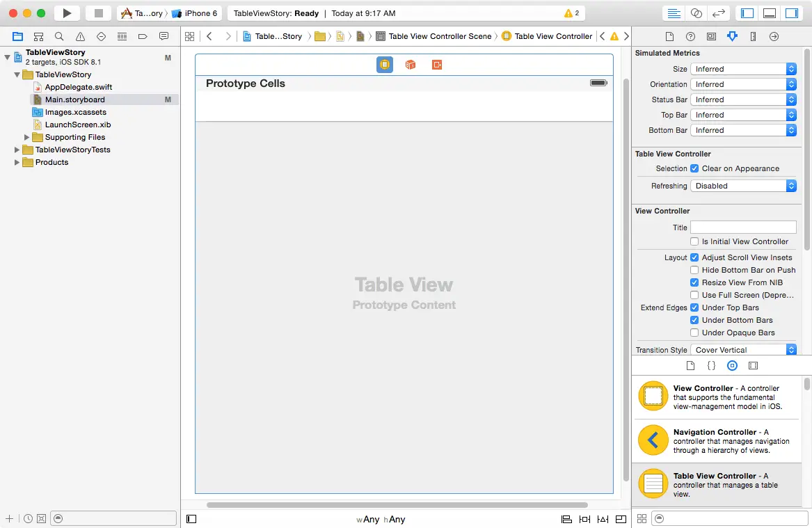Click the wAny hAny size class button
Image resolution: width=812 pixels, height=528 pixels.
(380, 519)
